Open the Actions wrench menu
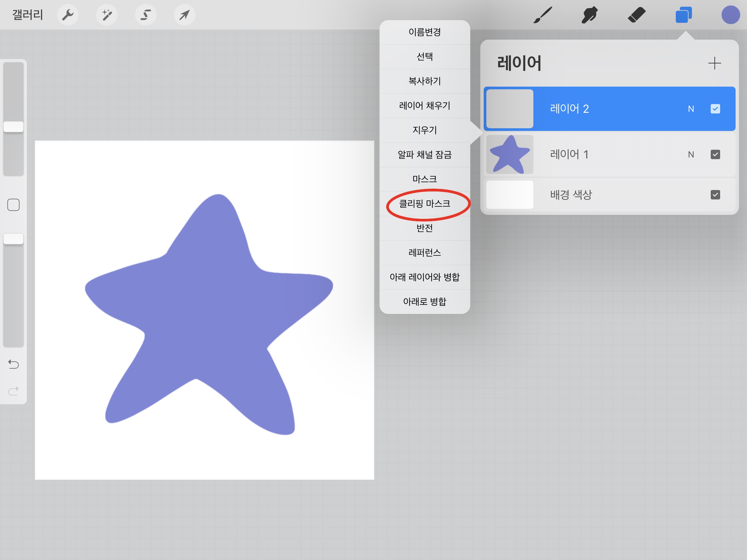The height and width of the screenshot is (560, 747). 68,15
